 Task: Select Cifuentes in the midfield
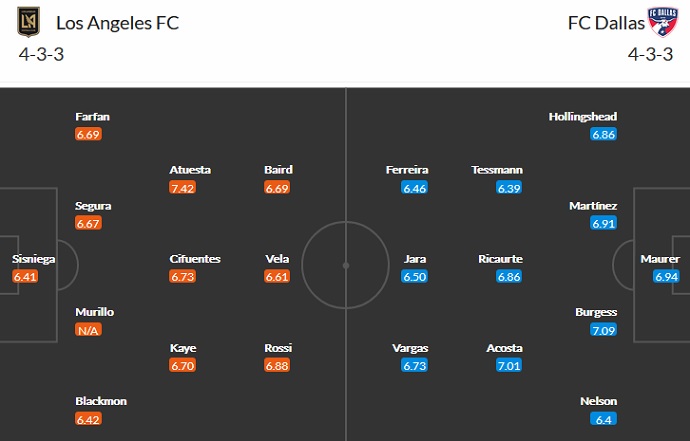click(195, 259)
